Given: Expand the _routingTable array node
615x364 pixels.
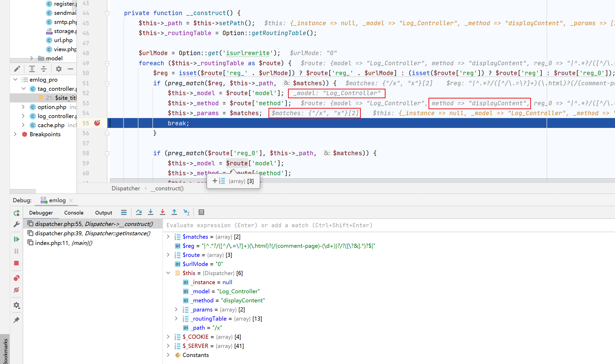Looking at the screenshot, I should [x=176, y=318].
